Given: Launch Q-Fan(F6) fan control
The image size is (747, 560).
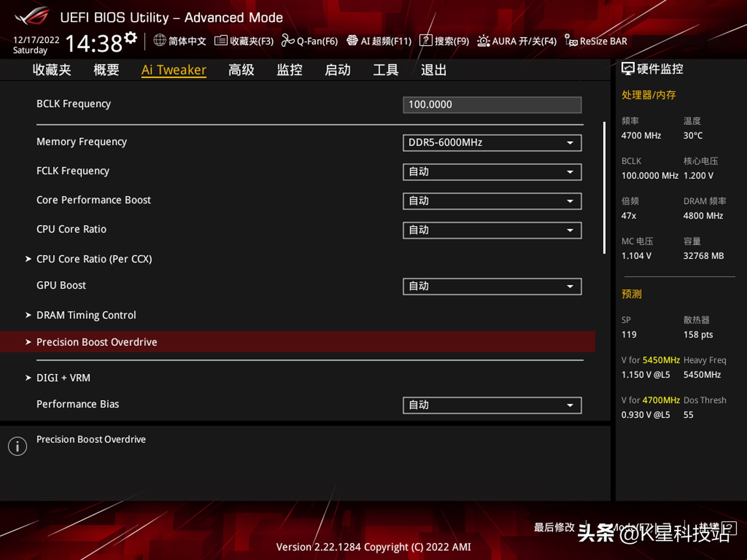Looking at the screenshot, I should tap(310, 41).
